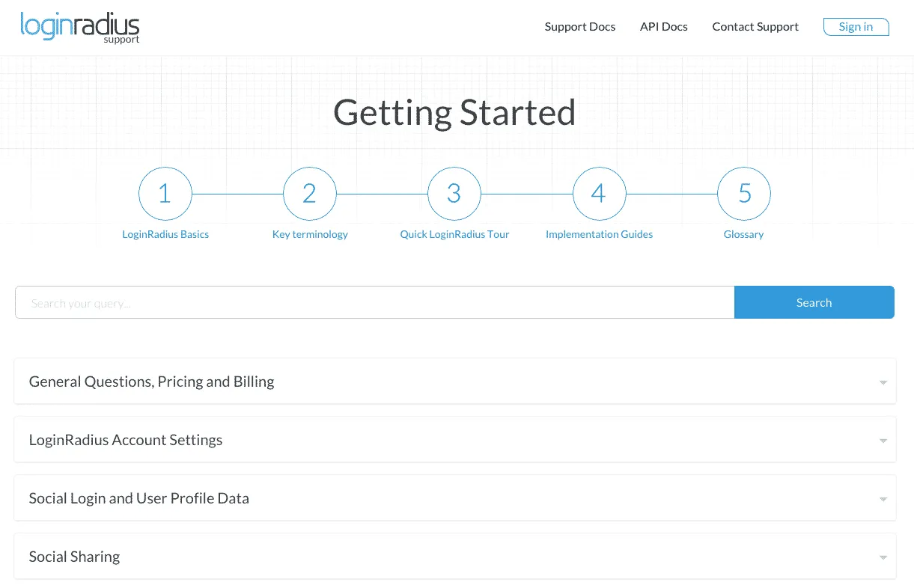The image size is (914, 588).
Task: Focus the 'Search your query' input field
Action: [374, 303]
